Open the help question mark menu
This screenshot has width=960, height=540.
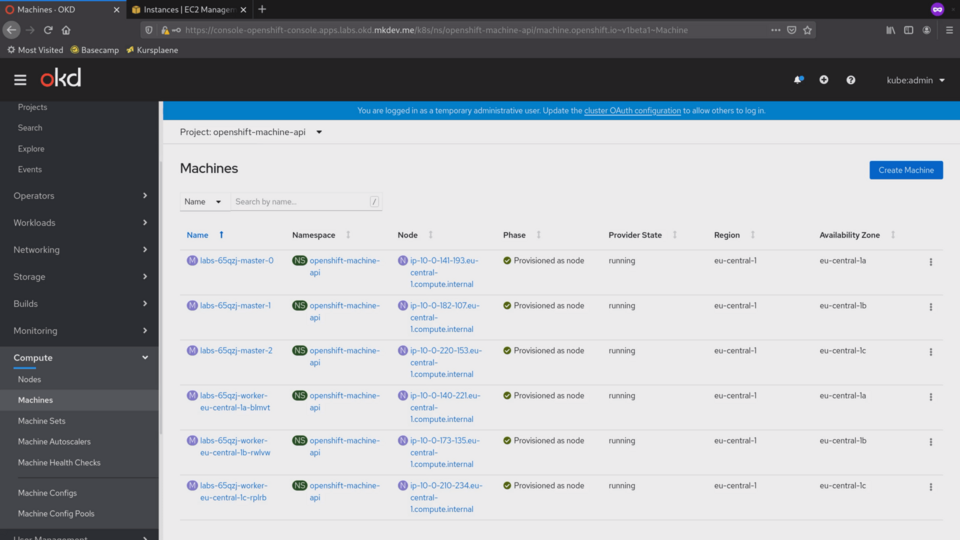(x=850, y=80)
